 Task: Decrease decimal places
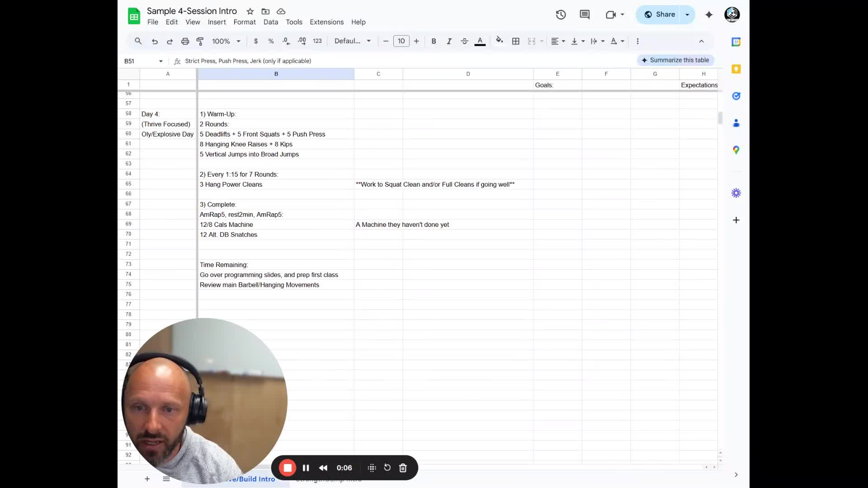[286, 41]
